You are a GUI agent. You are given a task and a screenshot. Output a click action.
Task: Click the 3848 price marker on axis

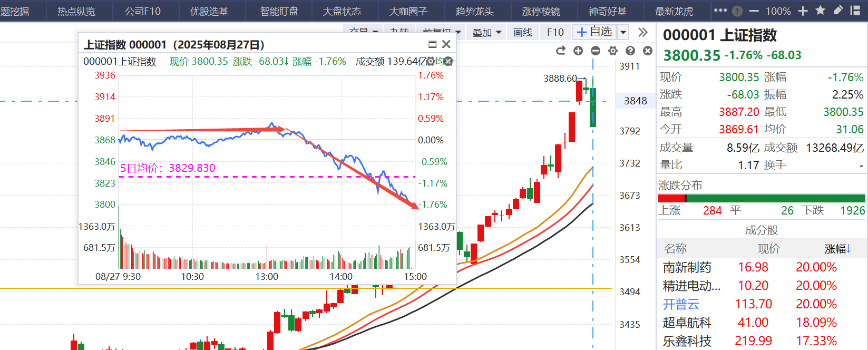pyautogui.click(x=636, y=101)
